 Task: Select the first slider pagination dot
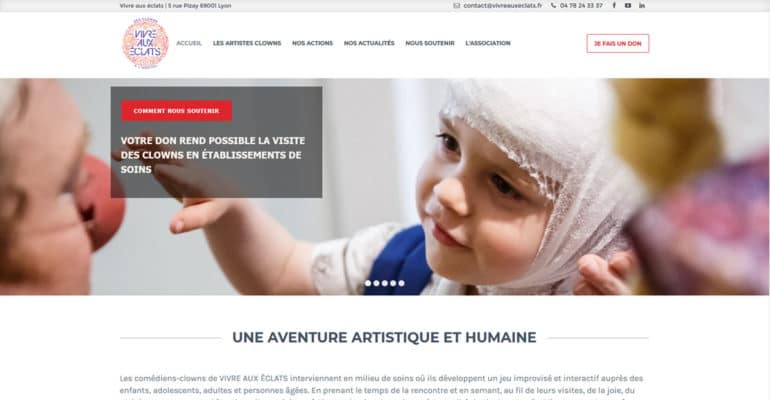pyautogui.click(x=368, y=283)
